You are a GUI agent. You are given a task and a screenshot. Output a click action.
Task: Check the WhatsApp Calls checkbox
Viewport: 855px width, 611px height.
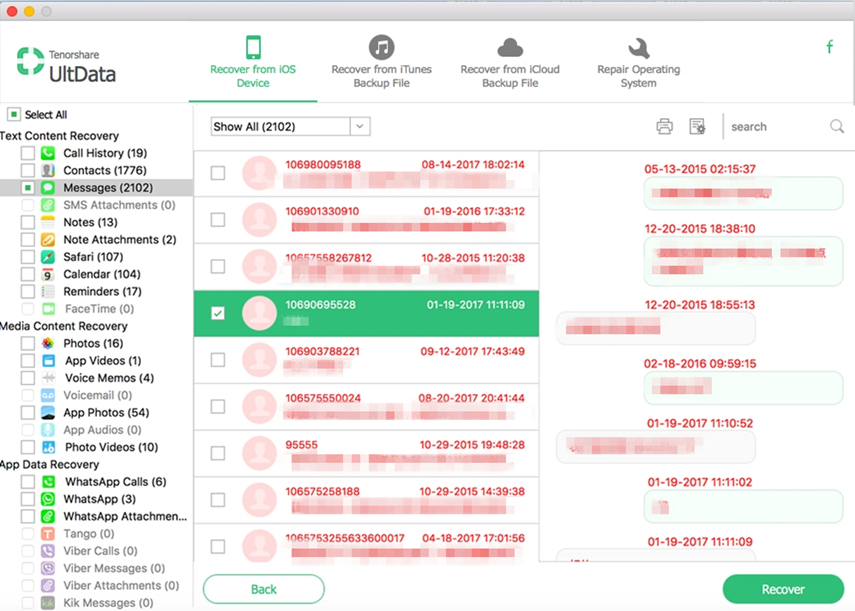coord(28,482)
